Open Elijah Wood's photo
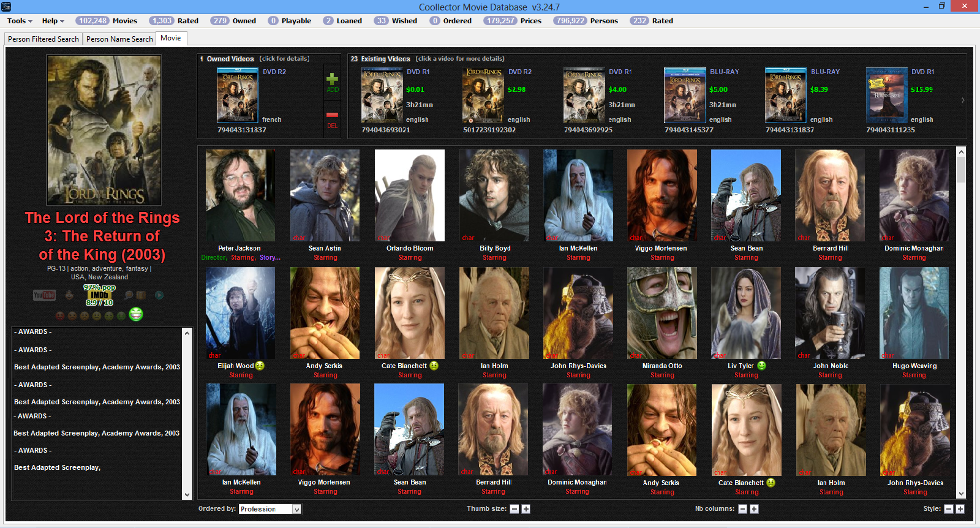Screen dimensions: 980x528 (240, 313)
